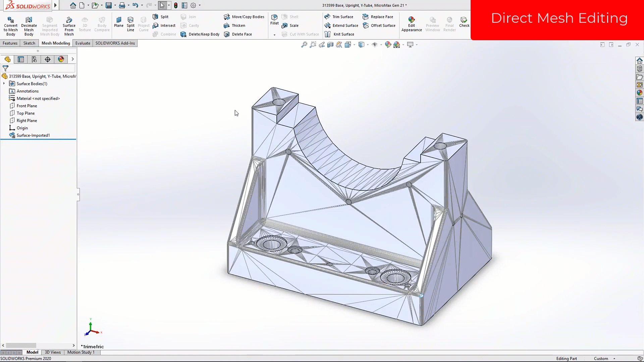Open Offset Surface tool
The image size is (644, 362).
tap(379, 25)
